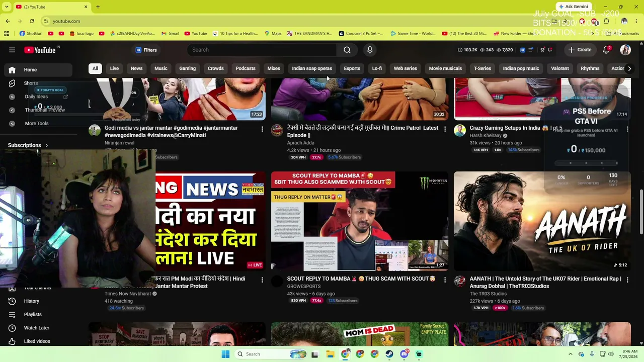Image resolution: width=644 pixels, height=362 pixels.
Task: Open Steam from the taskbar
Action: tap(389, 354)
